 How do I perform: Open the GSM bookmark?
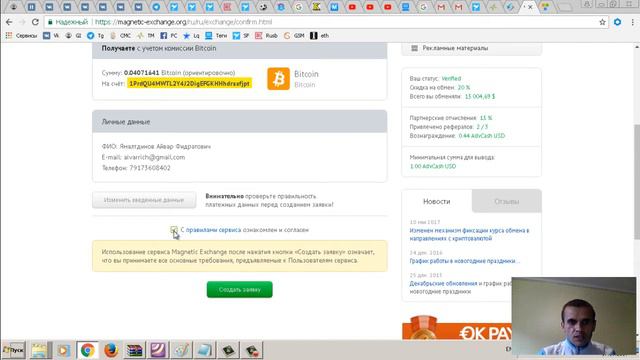click(294, 36)
